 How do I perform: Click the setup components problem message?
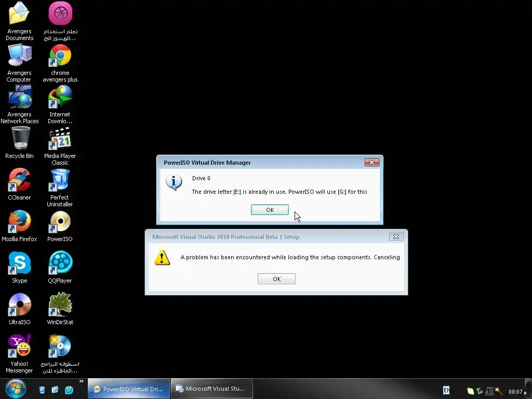290,258
